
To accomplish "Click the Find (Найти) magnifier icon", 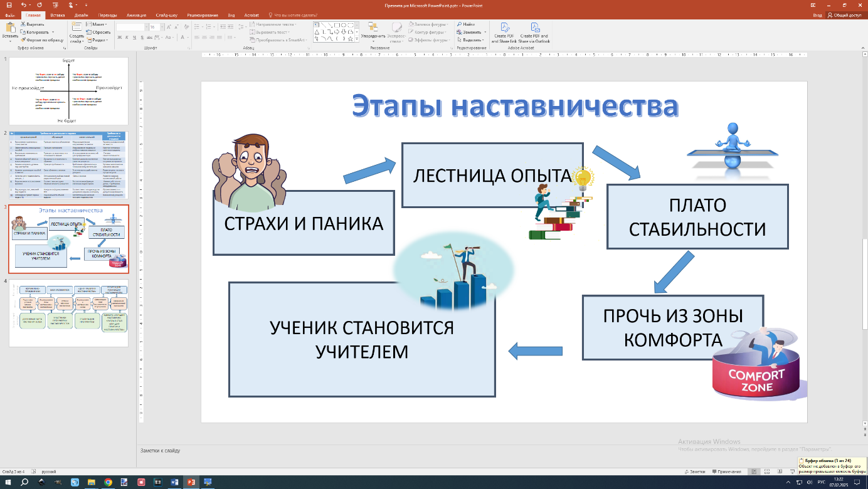I will [460, 24].
